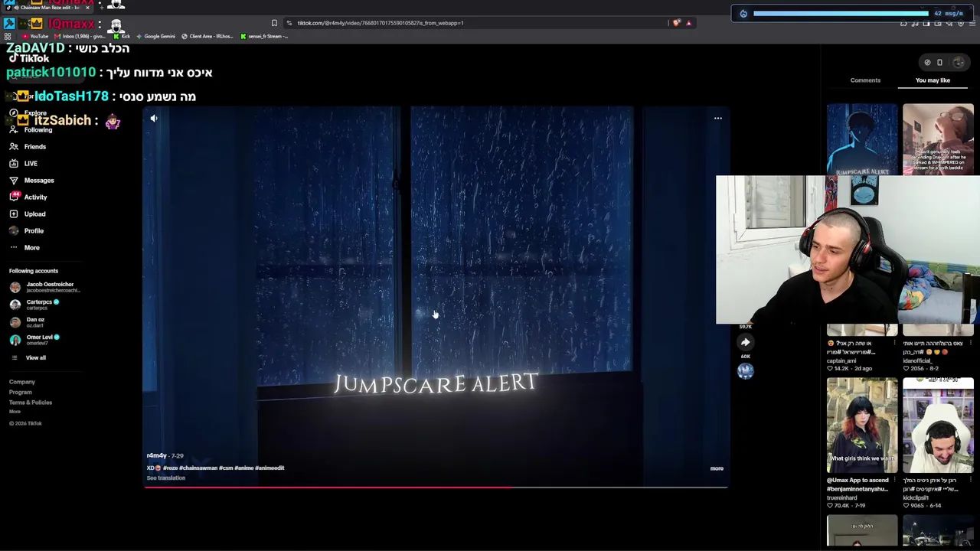Open the Carterpcs account
Image resolution: width=980 pixels, height=551 pixels.
coord(34,305)
